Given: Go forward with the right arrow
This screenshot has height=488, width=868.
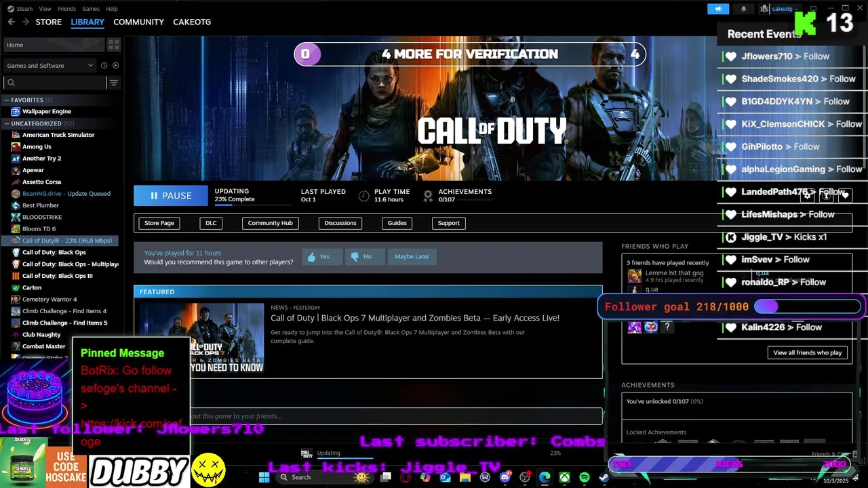Looking at the screenshot, I should 26,22.
